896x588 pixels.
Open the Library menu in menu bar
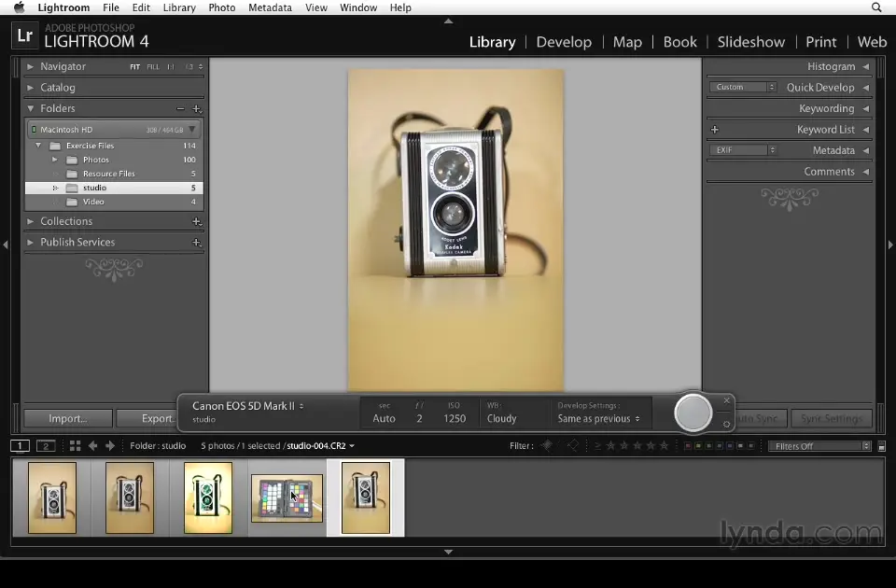tap(179, 7)
